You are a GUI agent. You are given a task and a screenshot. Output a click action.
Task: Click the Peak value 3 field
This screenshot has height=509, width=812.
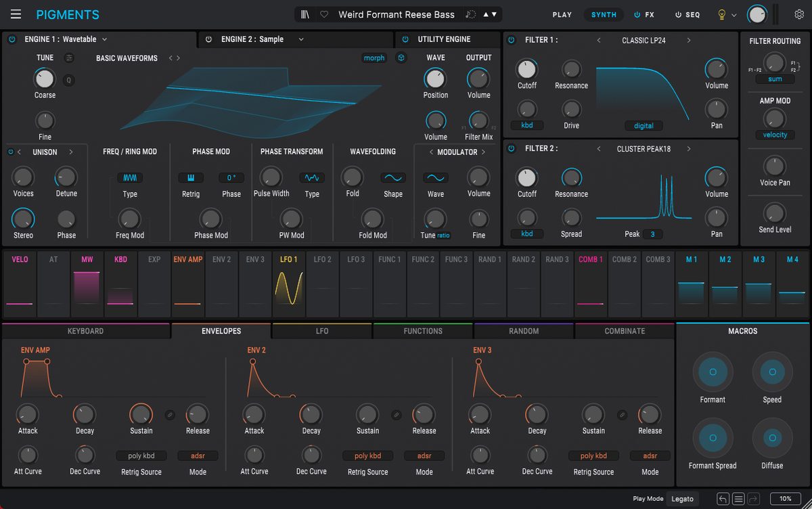[652, 234]
